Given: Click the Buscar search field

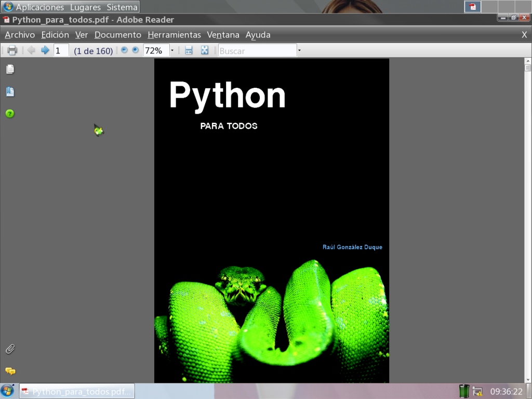Looking at the screenshot, I should pyautogui.click(x=258, y=50).
